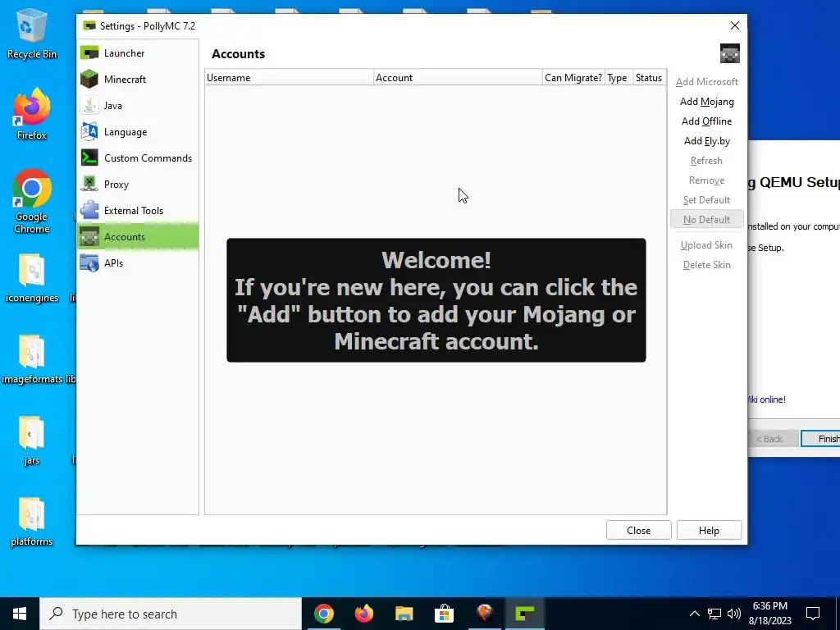Open Chrome from the taskbar

coord(323,614)
